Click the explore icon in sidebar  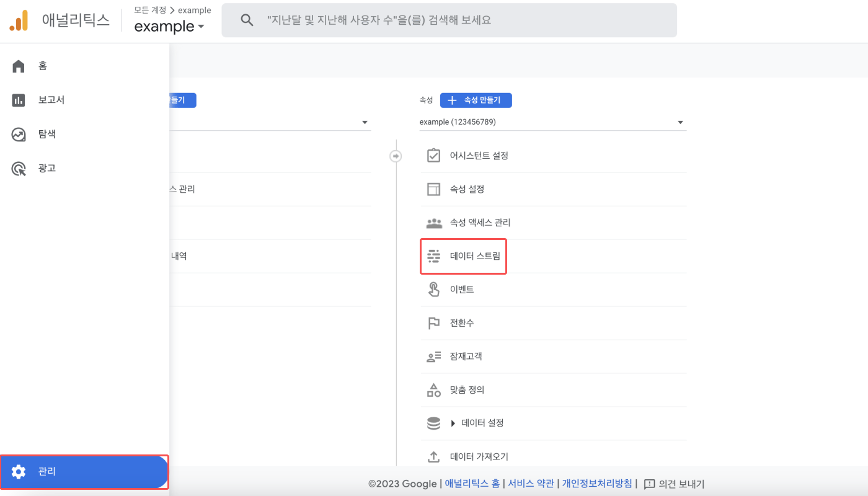19,135
